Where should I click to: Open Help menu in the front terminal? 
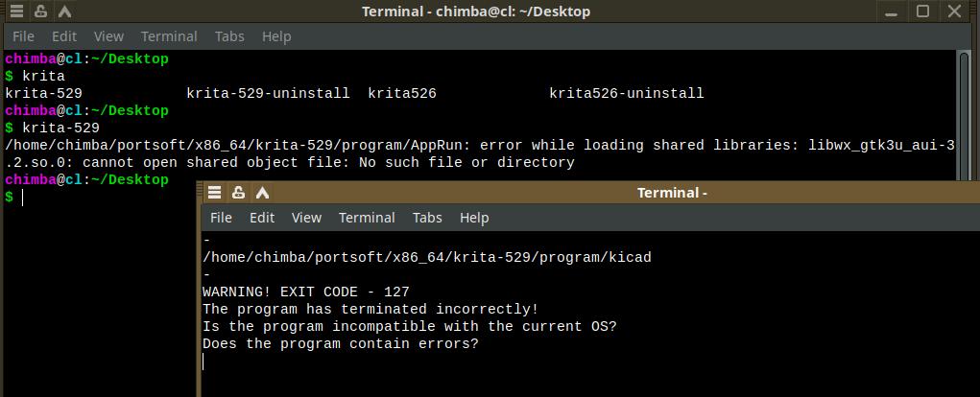click(x=474, y=218)
